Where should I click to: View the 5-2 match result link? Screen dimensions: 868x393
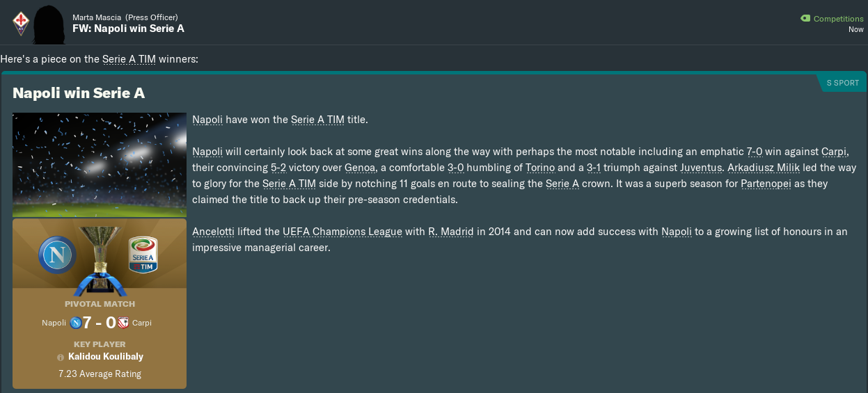coord(278,168)
